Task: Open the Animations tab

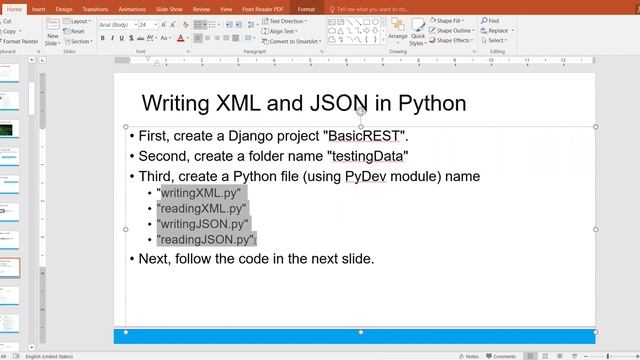Action: point(132,9)
